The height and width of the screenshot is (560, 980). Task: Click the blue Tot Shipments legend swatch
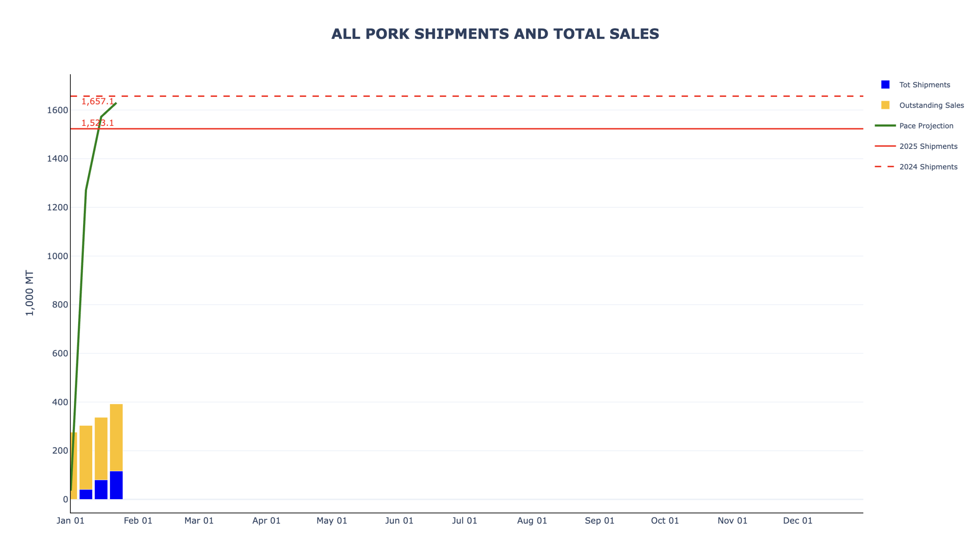coord(885,85)
